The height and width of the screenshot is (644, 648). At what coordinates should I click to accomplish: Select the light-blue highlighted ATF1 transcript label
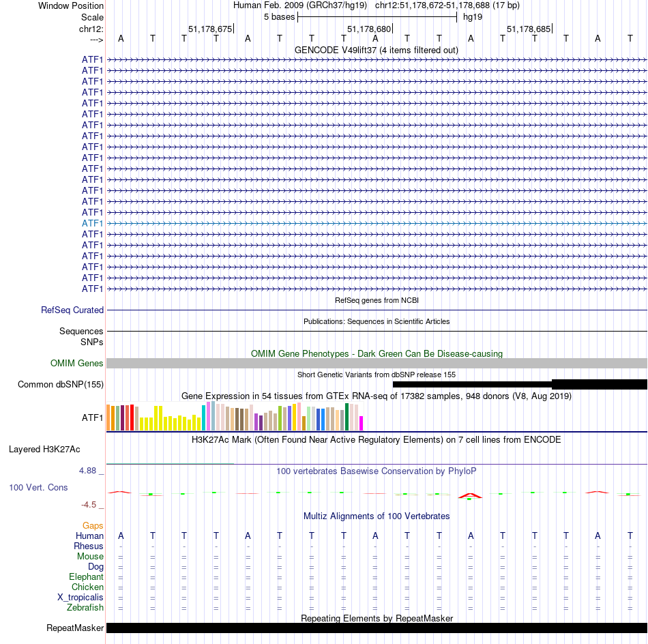coord(92,223)
